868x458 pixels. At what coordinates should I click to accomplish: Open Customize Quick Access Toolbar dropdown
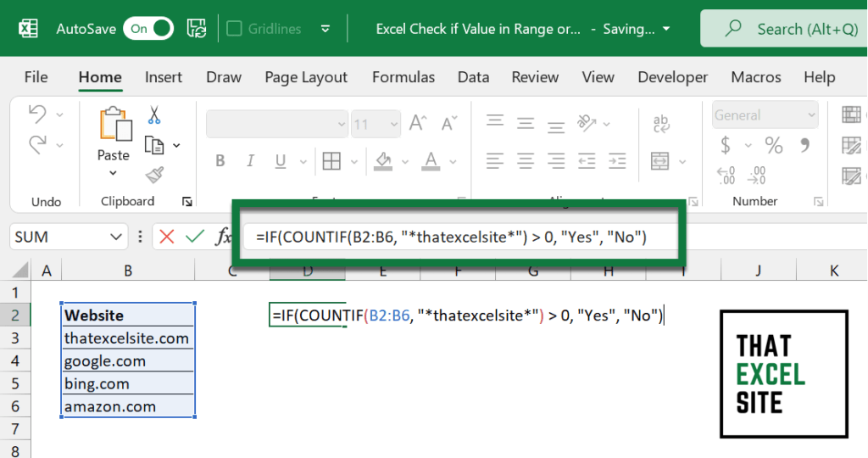[x=325, y=29]
